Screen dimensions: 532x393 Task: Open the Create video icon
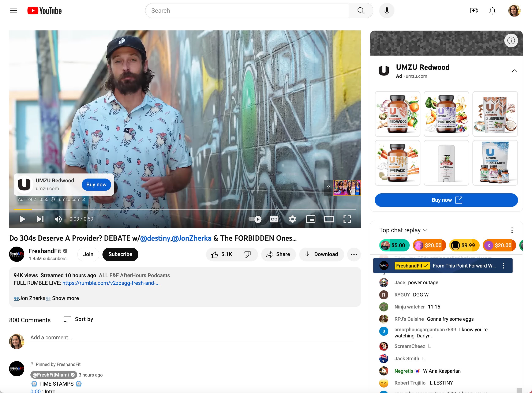474,11
